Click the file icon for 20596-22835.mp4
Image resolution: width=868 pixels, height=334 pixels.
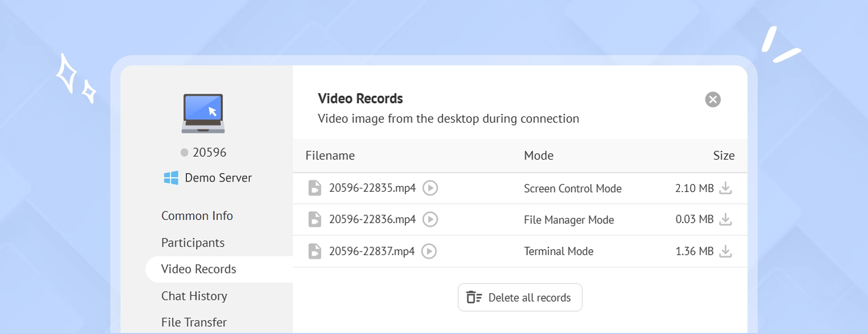(315, 188)
